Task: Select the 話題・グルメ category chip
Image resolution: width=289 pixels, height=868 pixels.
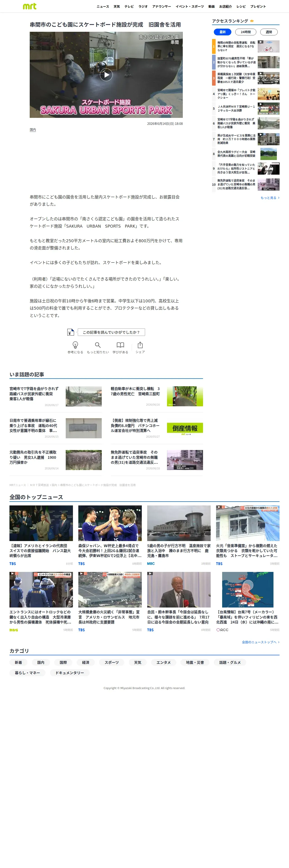Action: (x=230, y=662)
